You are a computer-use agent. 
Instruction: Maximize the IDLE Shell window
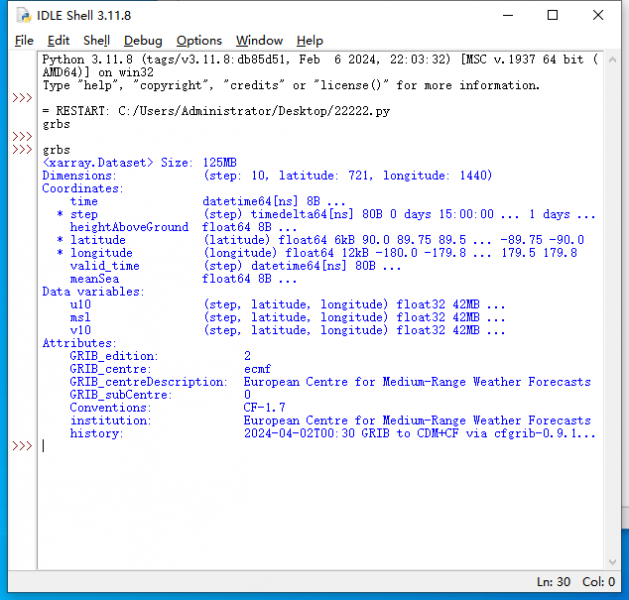tap(553, 16)
